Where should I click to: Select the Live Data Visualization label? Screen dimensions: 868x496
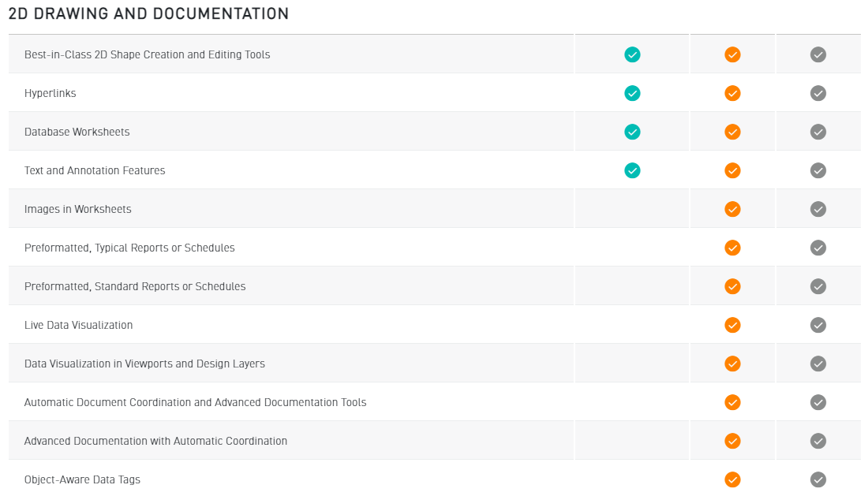(78, 325)
